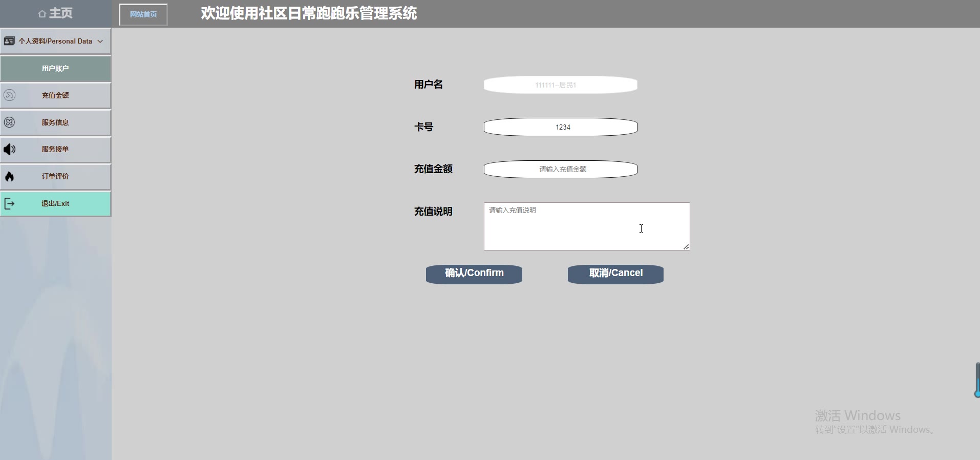Viewport: 980px width, 460px height.
Task: Go to 主页 in the sidebar header
Action: 61,13
